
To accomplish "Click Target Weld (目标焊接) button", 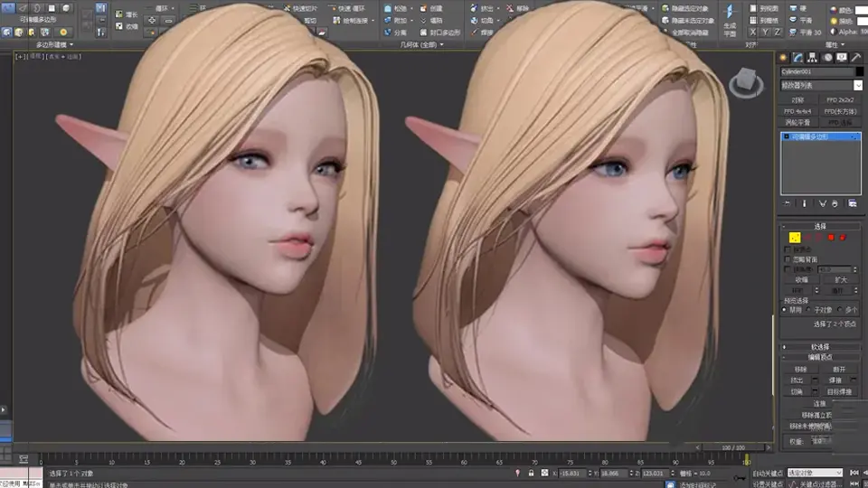I will (x=839, y=391).
